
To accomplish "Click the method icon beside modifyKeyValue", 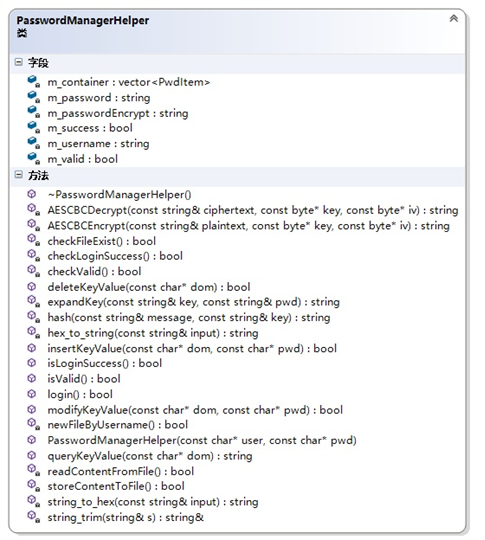I will (32, 409).
